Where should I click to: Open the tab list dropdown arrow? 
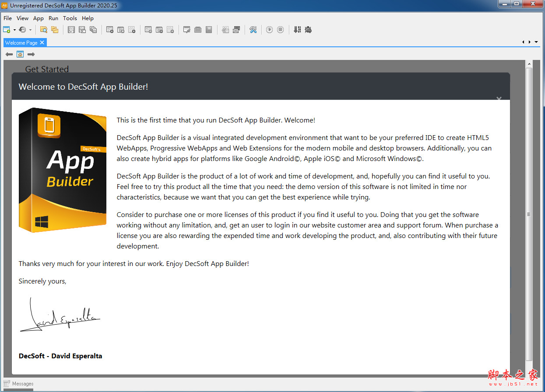(x=537, y=42)
